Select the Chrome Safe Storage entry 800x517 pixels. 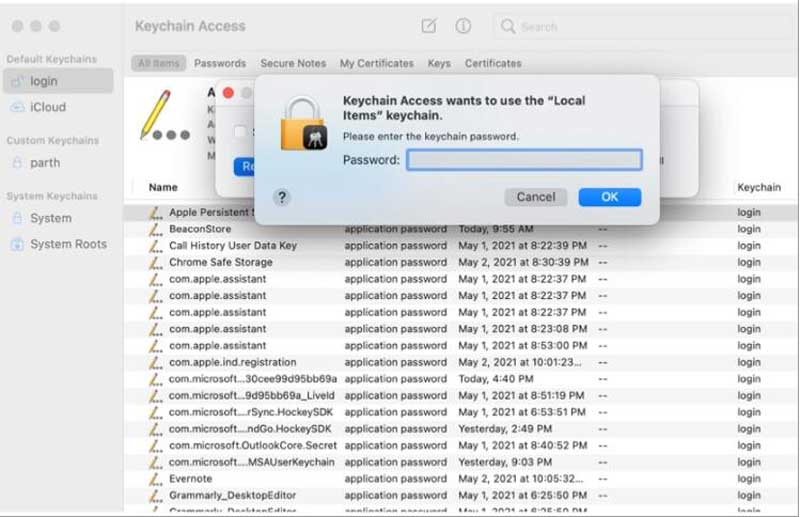[x=220, y=262]
